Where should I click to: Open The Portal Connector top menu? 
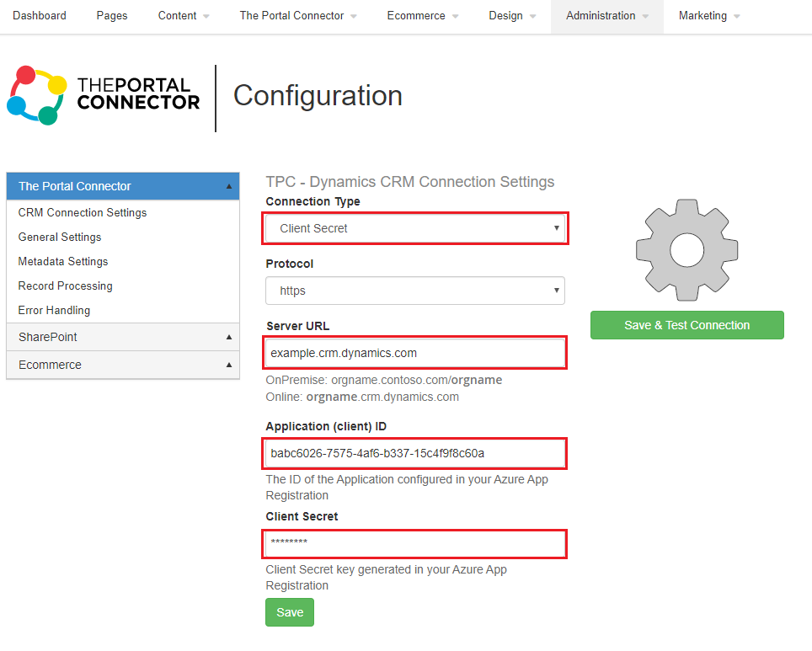pyautogui.click(x=298, y=15)
